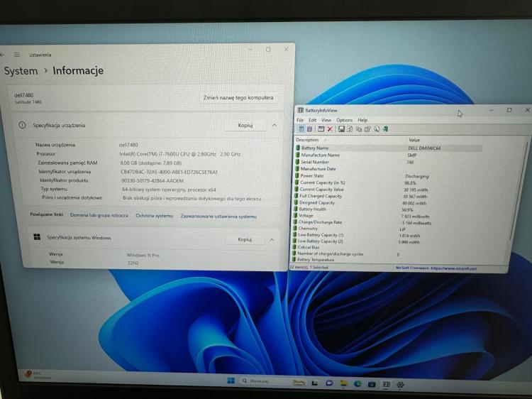
Task: Click battery icon of Manufacture Name row
Action: (x=297, y=155)
